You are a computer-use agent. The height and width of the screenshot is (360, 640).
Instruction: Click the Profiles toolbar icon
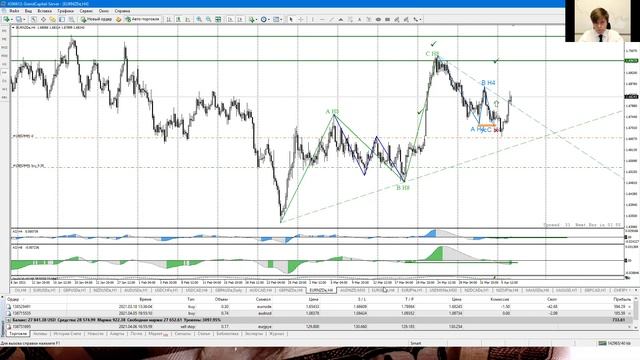point(19,19)
